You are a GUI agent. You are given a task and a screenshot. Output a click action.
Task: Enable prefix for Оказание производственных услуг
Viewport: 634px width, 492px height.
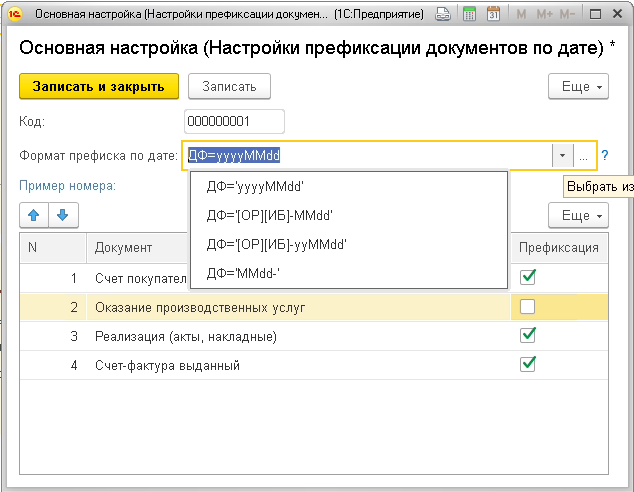click(528, 307)
